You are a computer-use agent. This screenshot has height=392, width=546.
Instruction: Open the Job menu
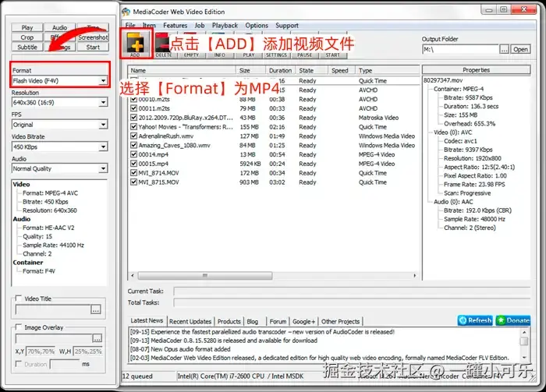[x=200, y=26]
